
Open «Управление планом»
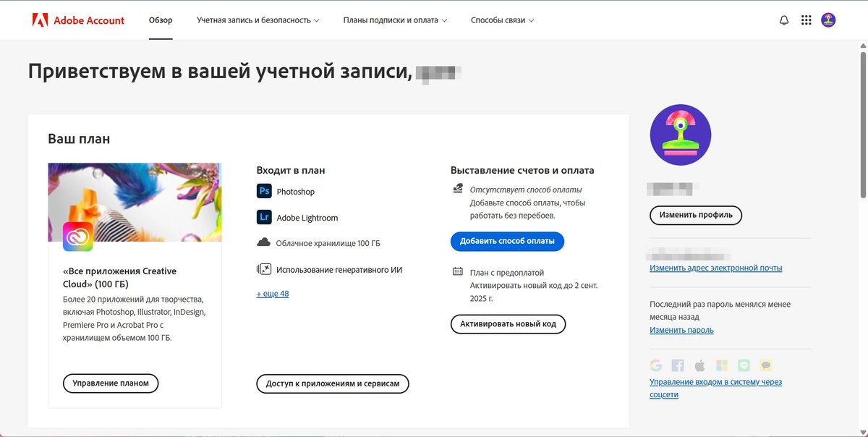(x=110, y=383)
